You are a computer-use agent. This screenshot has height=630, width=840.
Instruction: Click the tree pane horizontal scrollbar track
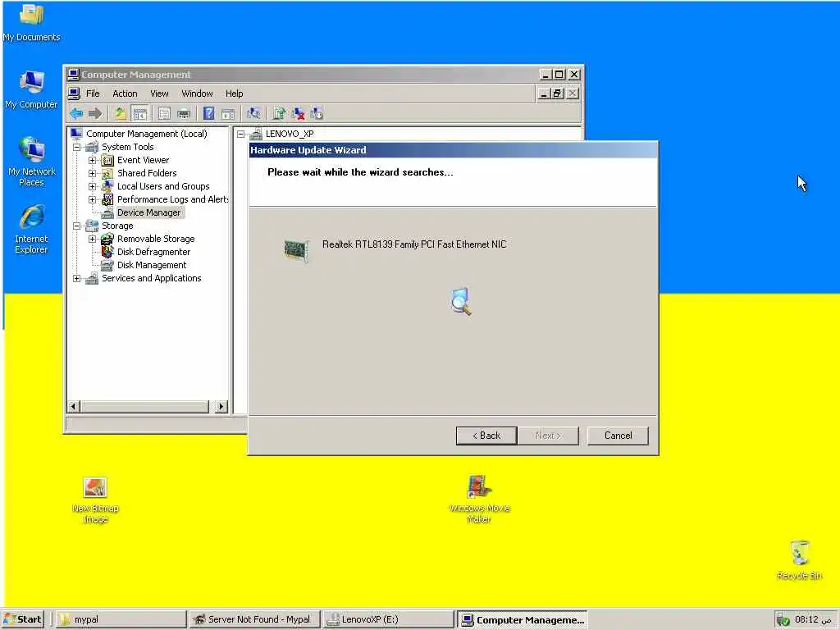pyautogui.click(x=144, y=407)
